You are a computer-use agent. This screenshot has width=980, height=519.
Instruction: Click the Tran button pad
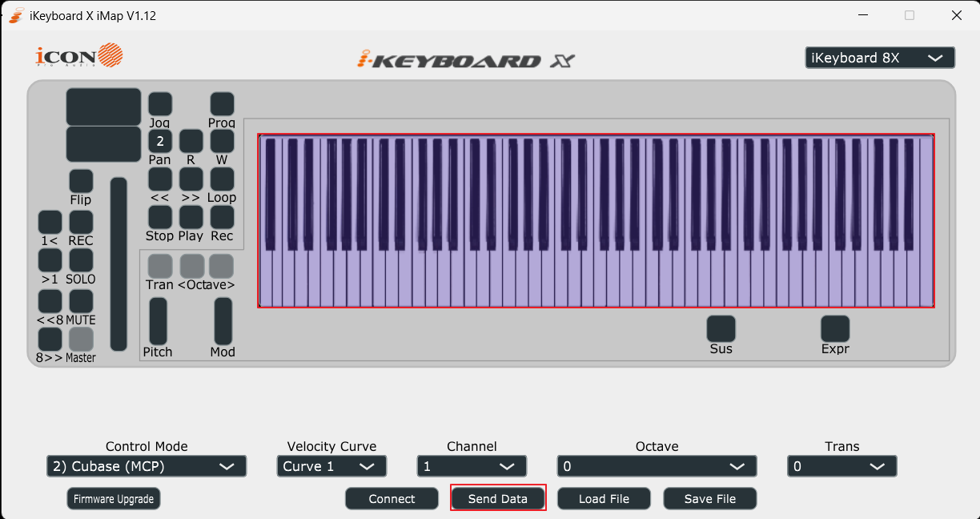click(x=160, y=266)
